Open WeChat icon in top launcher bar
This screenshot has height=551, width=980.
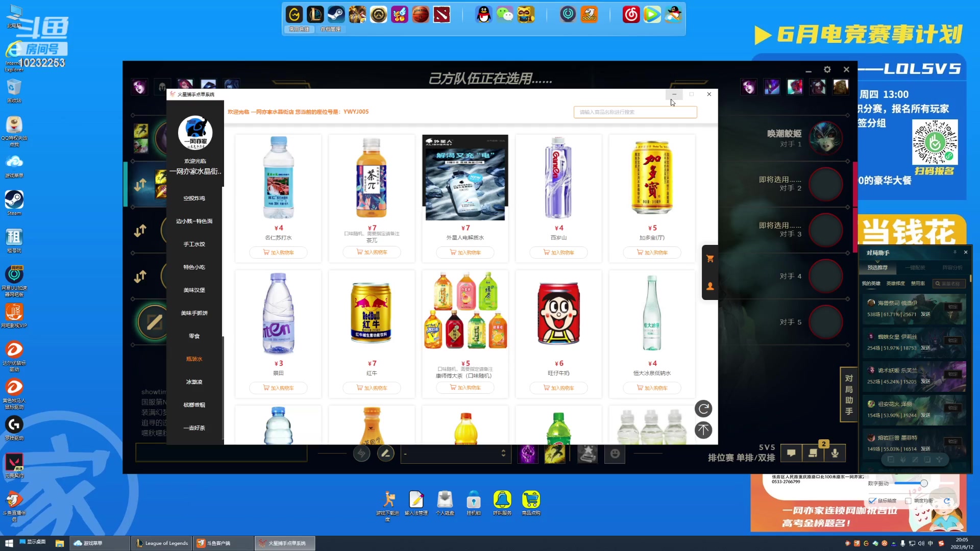click(505, 14)
